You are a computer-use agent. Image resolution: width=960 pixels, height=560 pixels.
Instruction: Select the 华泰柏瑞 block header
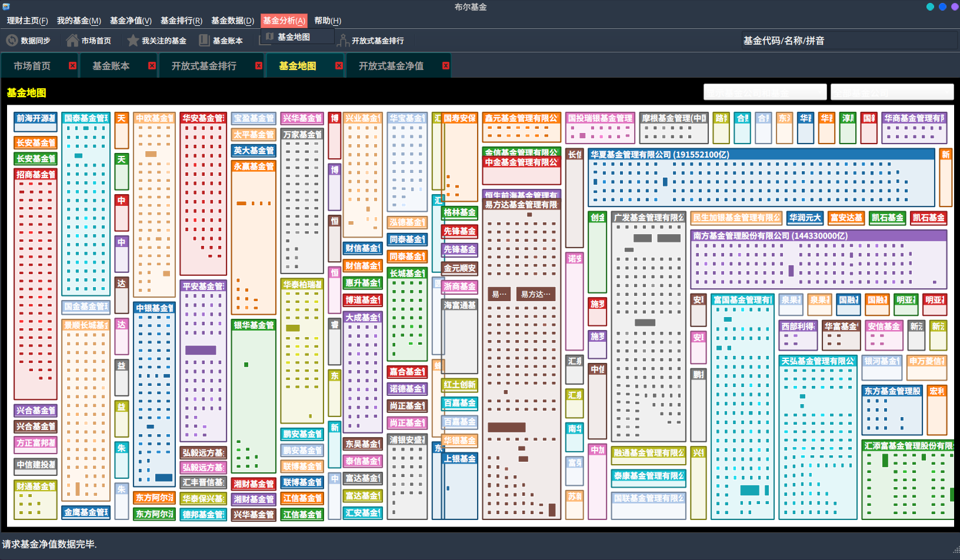coord(302,285)
